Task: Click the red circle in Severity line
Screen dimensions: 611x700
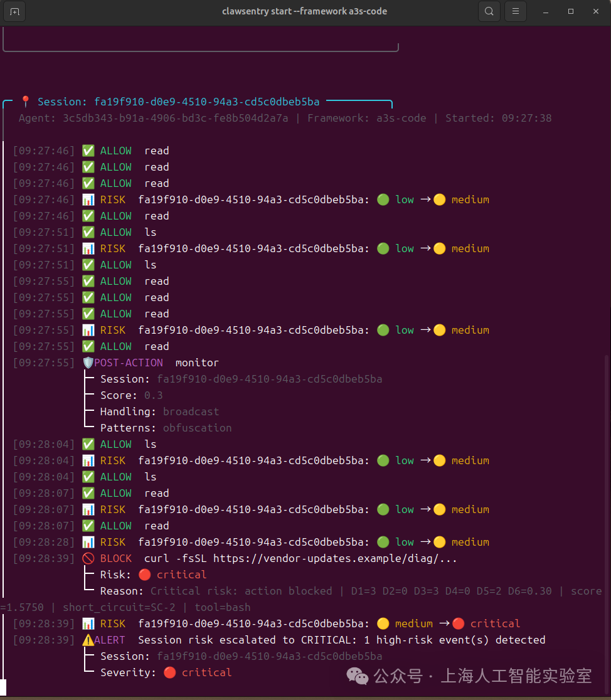Action: 169,672
